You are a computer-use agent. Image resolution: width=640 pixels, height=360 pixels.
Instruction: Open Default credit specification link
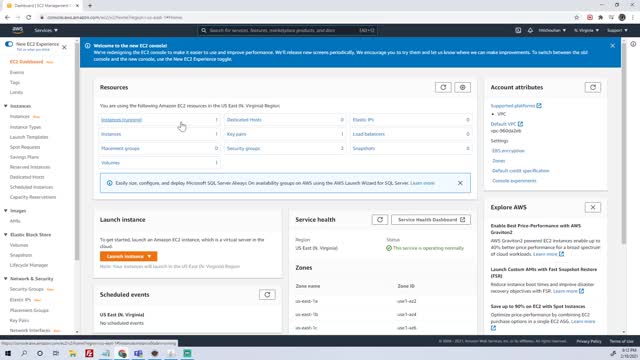click(x=520, y=171)
